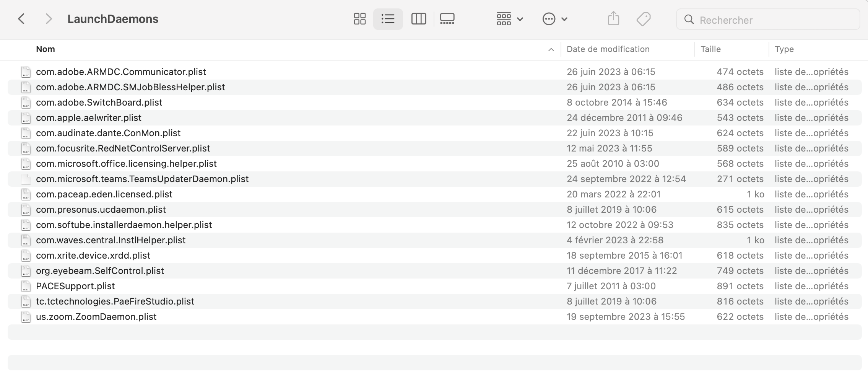The height and width of the screenshot is (378, 868).
Task: Select file name PACESupport.plist
Action: (75, 286)
